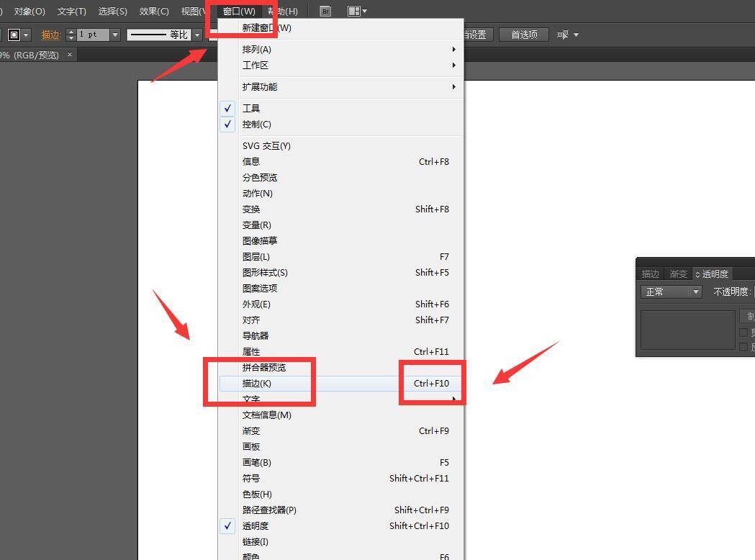Uncheck 工具 in the Window menu
755x560 pixels.
(251, 108)
